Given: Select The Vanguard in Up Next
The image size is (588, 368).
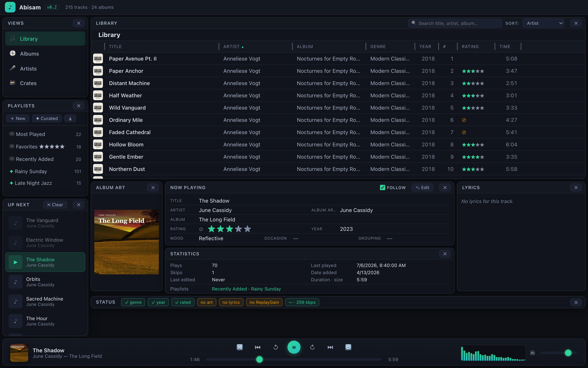Looking at the screenshot, I should [45, 223].
